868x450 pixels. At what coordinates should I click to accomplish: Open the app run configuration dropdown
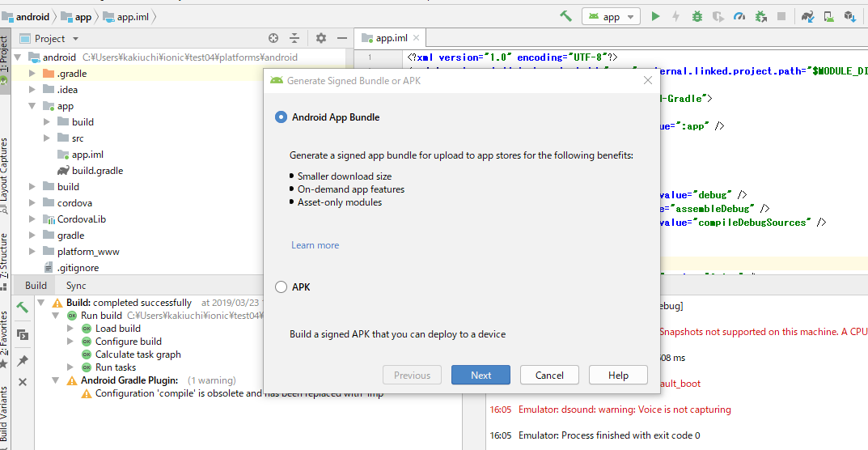tap(611, 17)
